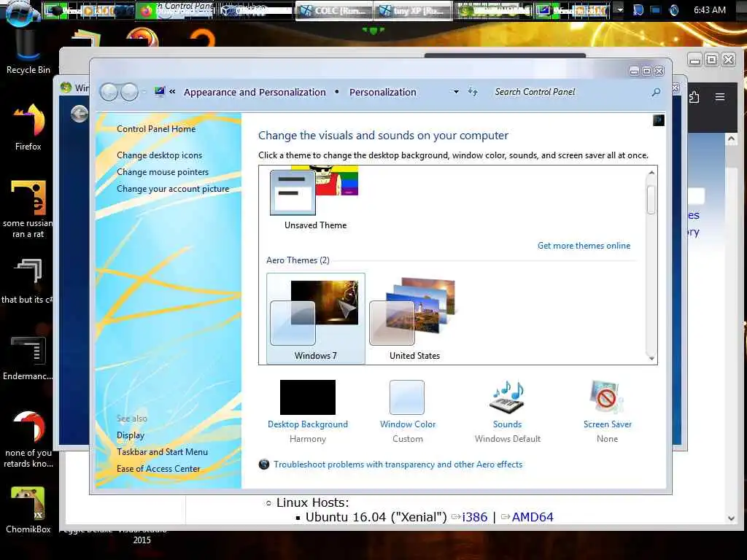Expand the breadcrumb chevrons before Appearance and Personalization
The height and width of the screenshot is (560, 747).
pyautogui.click(x=172, y=91)
